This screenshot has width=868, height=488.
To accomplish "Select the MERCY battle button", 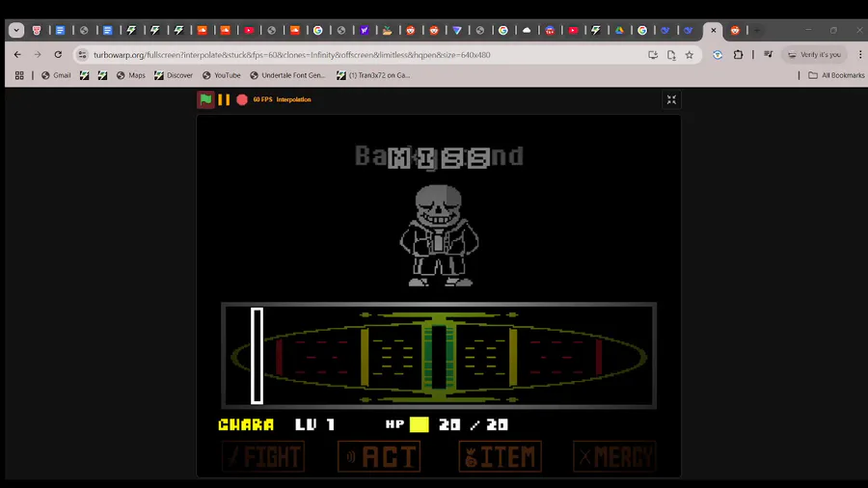I will click(614, 456).
